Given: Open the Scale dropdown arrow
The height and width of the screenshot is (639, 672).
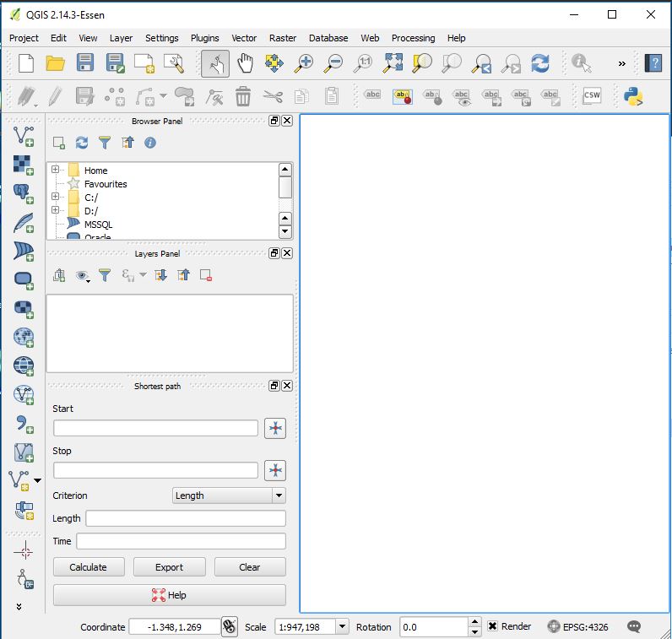Looking at the screenshot, I should pos(342,626).
